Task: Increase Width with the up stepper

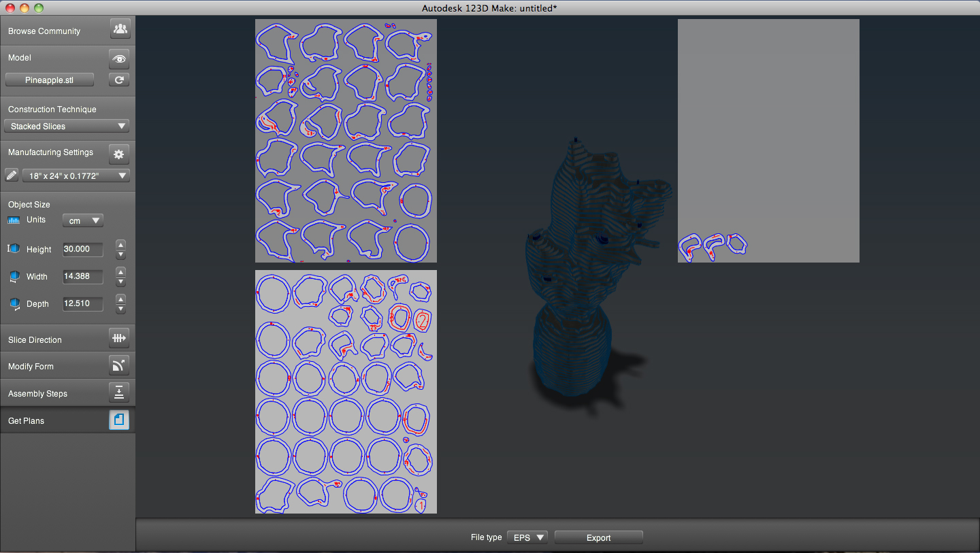Action: [x=120, y=271]
